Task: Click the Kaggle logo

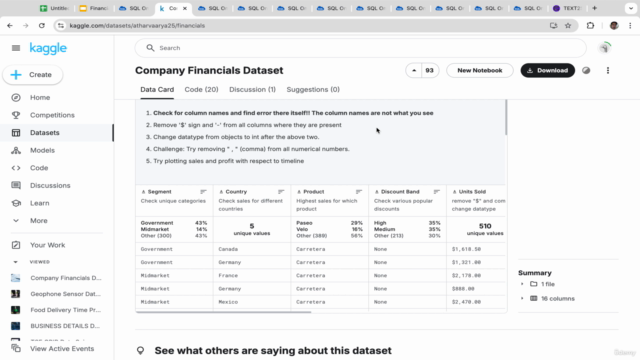Action: click(48, 48)
